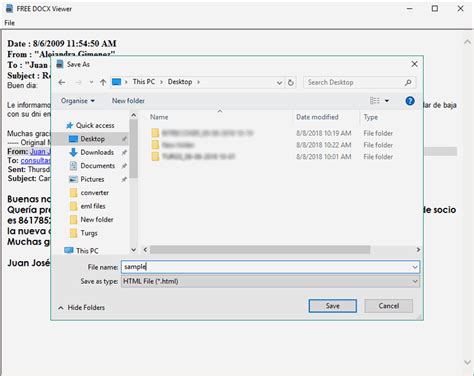Select Desktop in the address breadcrumb
The image size is (474, 376).
coord(180,82)
